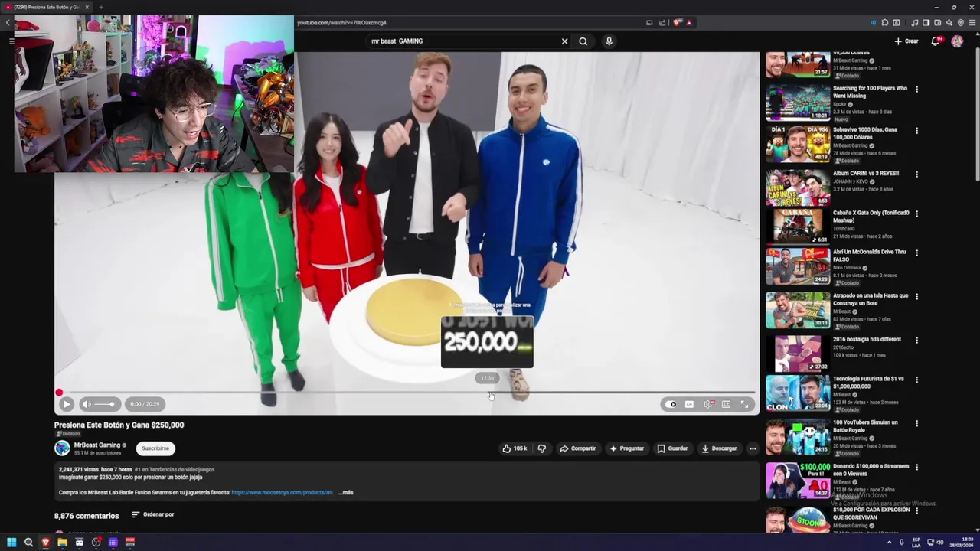Open the Compartir share dialog
The height and width of the screenshot is (551, 980).
(x=577, y=448)
